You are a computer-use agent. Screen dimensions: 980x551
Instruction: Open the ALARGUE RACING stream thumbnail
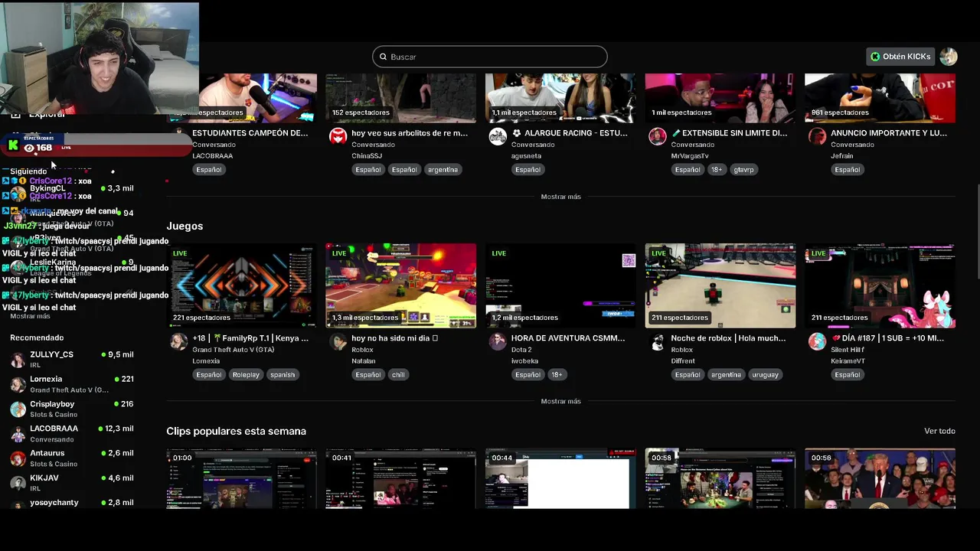560,98
